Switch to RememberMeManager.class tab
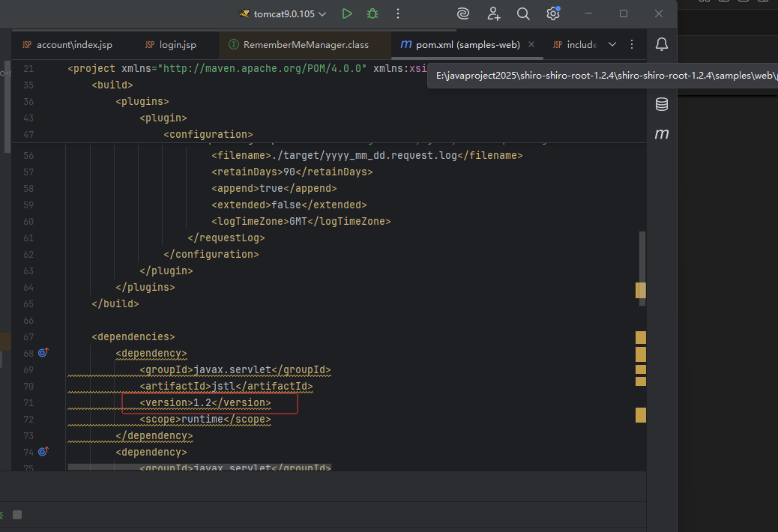 305,45
